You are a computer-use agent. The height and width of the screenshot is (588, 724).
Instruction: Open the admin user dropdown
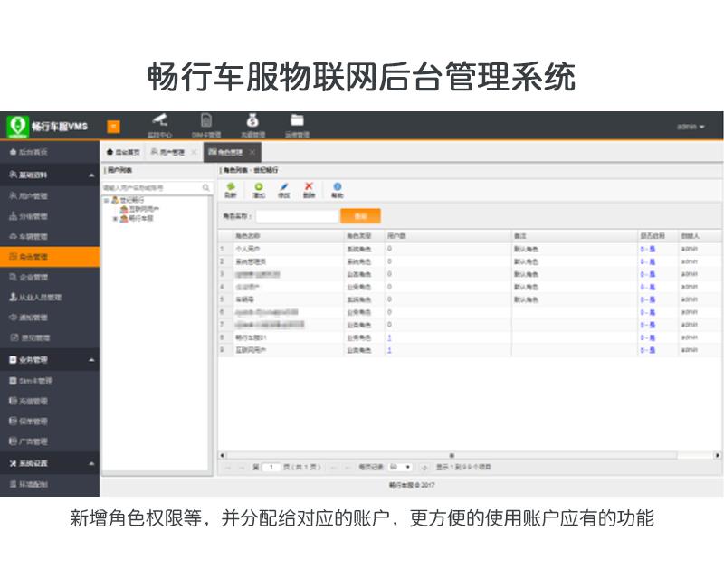(691, 127)
